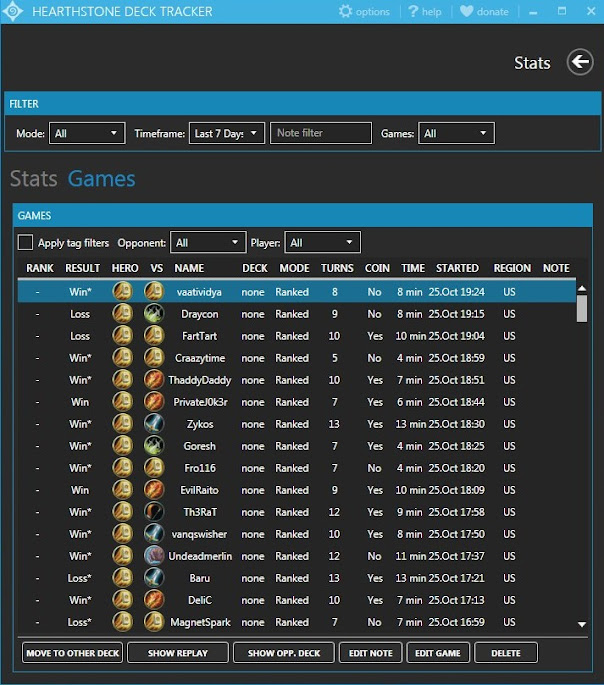Click the donate heart icon

click(466, 11)
